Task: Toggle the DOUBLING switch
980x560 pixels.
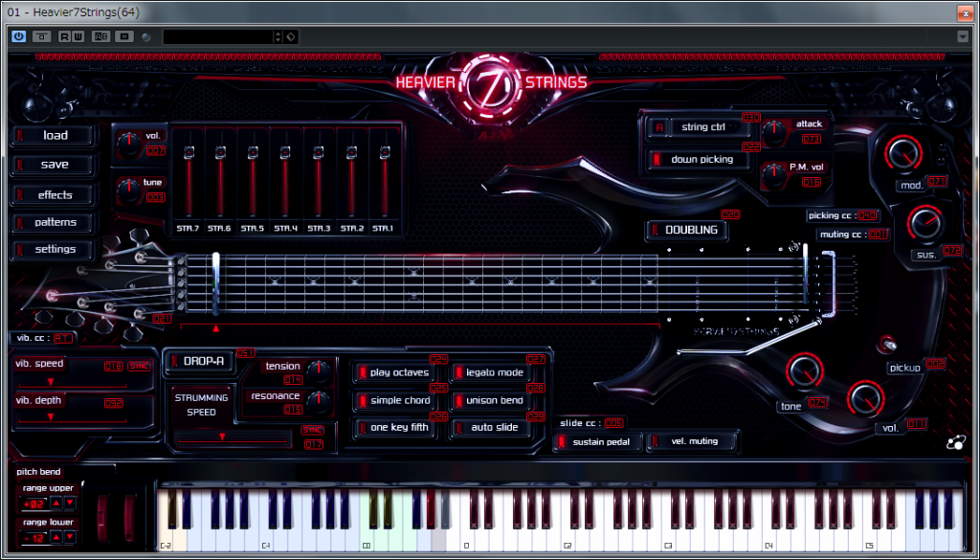Action: (685, 230)
